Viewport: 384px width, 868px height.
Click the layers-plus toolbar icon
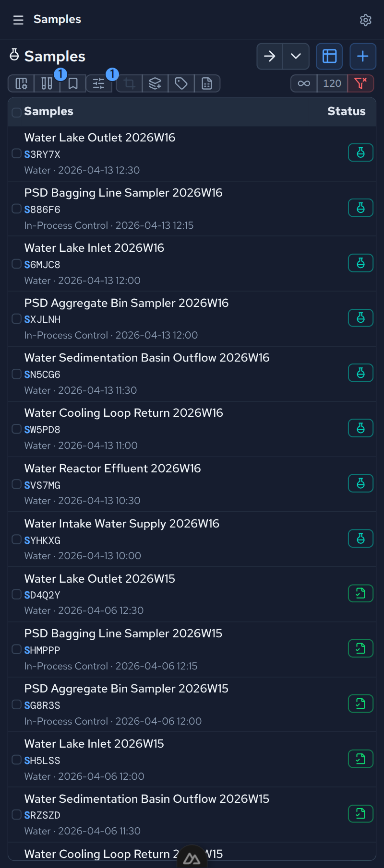(155, 83)
